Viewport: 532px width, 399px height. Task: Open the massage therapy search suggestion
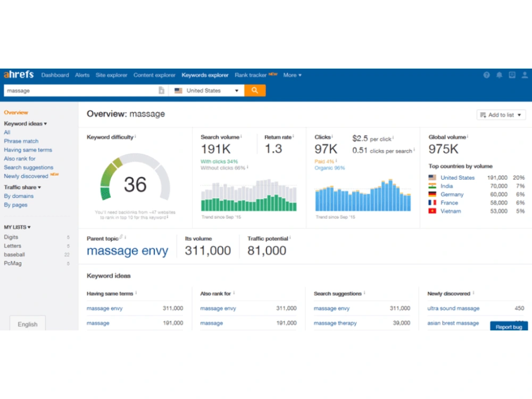point(335,323)
